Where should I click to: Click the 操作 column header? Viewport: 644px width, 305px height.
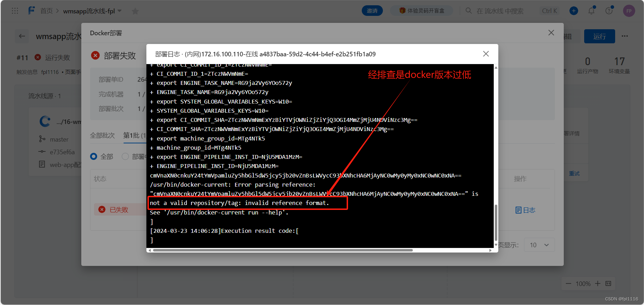(x=520, y=179)
